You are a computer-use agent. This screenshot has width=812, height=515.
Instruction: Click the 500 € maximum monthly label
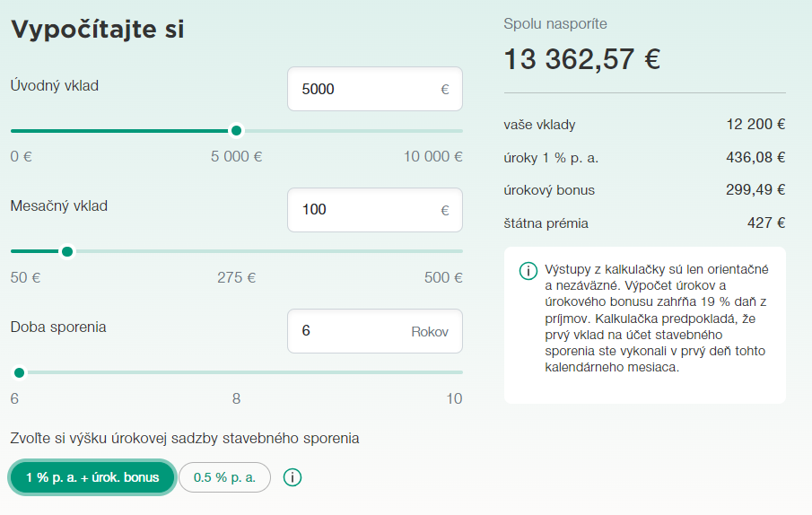tap(443, 277)
